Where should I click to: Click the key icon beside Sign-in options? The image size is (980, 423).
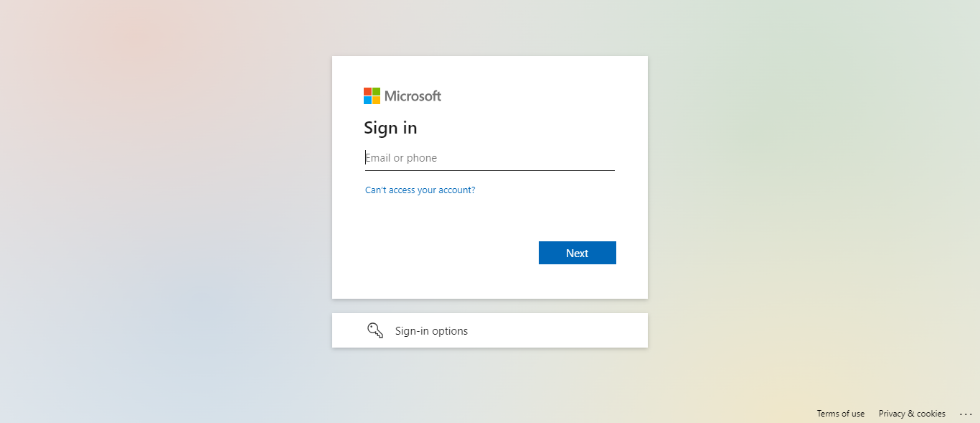click(x=375, y=330)
